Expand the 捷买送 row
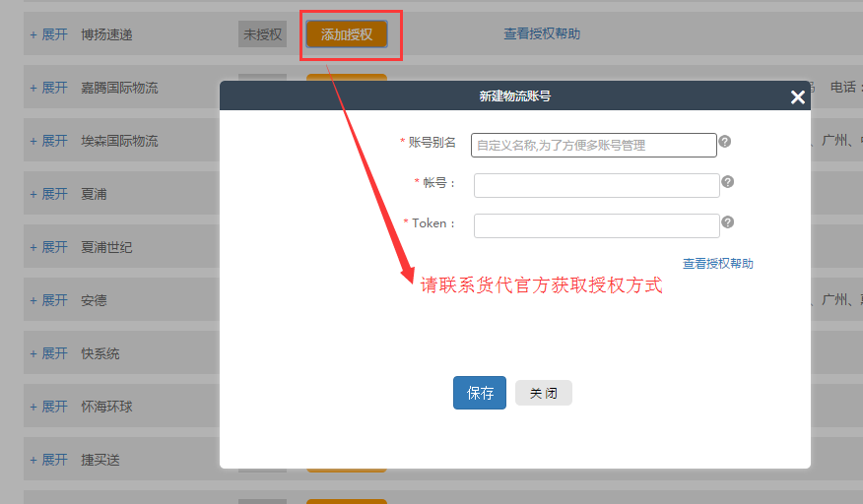The height and width of the screenshot is (504, 863). point(48,460)
